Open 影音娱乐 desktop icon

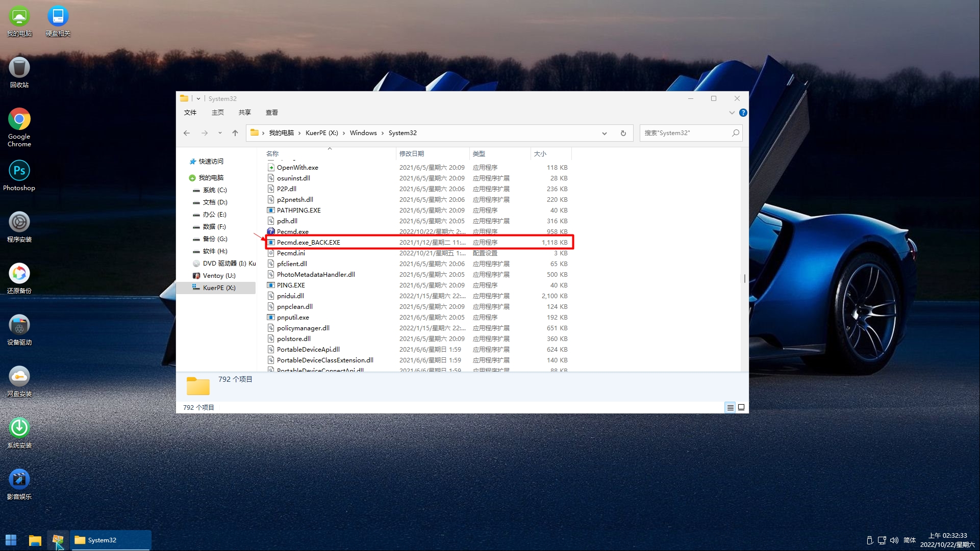19,484
